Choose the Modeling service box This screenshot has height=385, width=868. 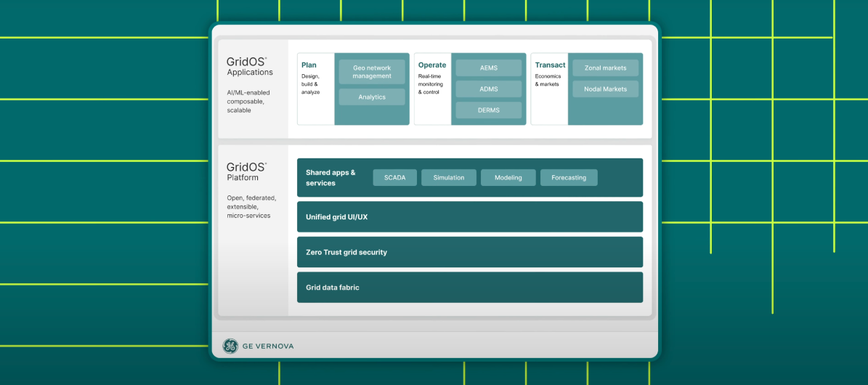[x=508, y=178]
